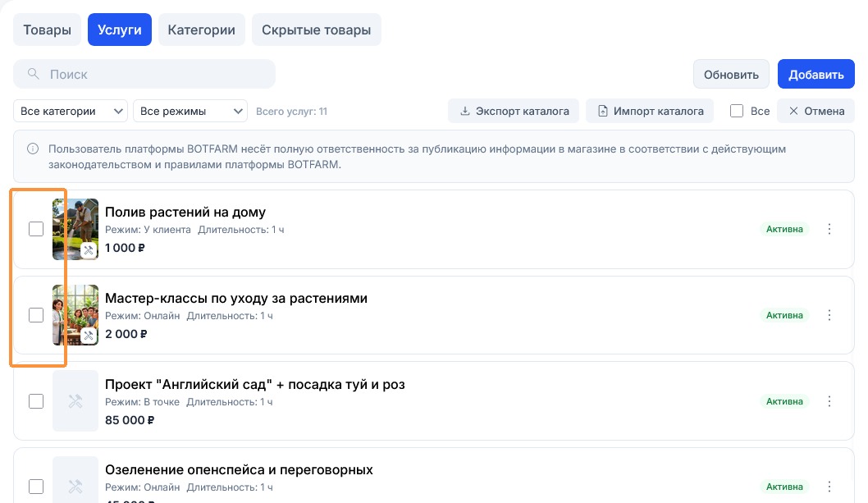This screenshot has width=868, height=503.
Task: Click the info icon in the notice
Action: point(33,149)
